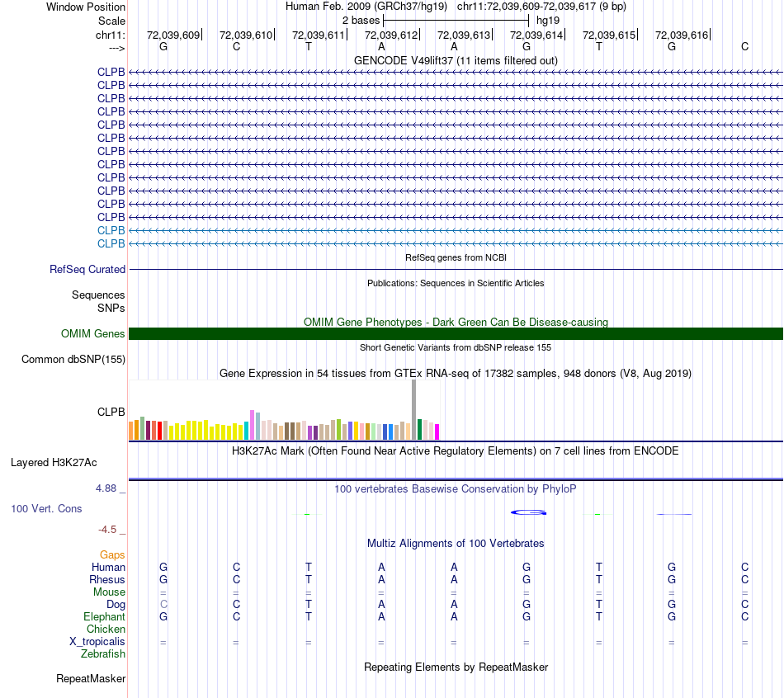Click the GENCODE V49lift37 track title

pyautogui.click(x=456, y=60)
